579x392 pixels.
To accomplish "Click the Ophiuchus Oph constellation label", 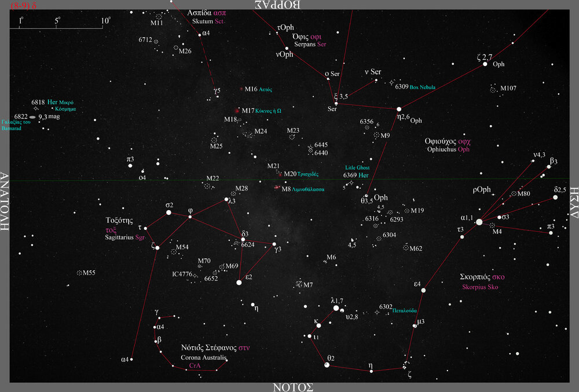I will 448,149.
